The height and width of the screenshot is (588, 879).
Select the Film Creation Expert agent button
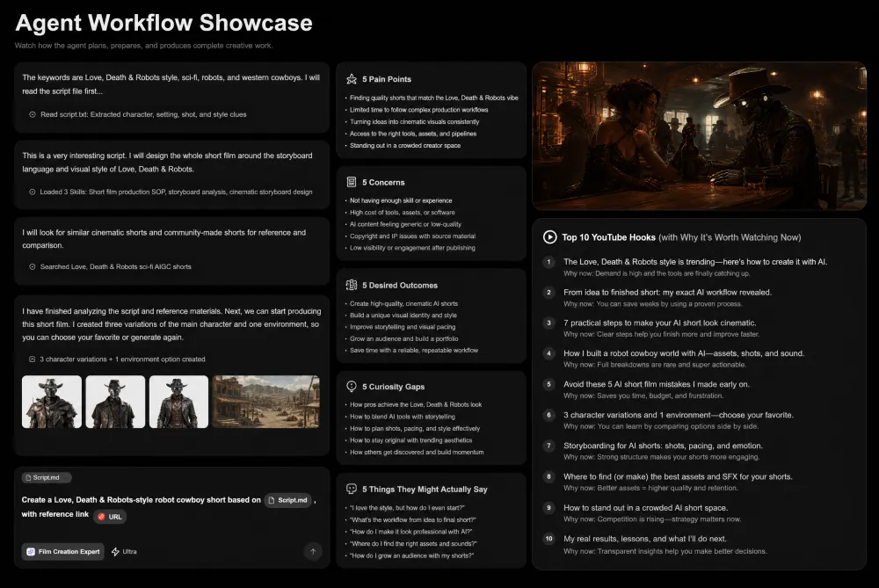point(63,552)
